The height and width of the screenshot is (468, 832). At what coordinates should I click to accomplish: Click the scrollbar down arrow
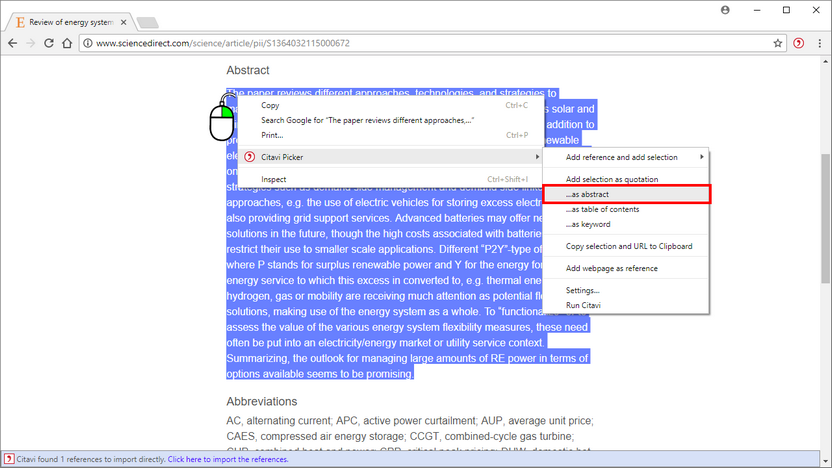click(x=826, y=462)
